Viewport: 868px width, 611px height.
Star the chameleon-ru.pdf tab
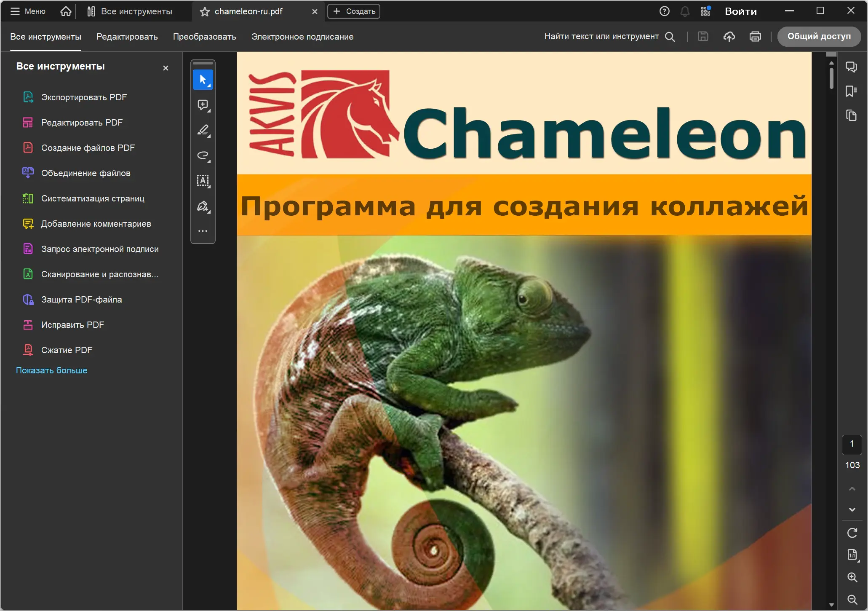click(205, 12)
